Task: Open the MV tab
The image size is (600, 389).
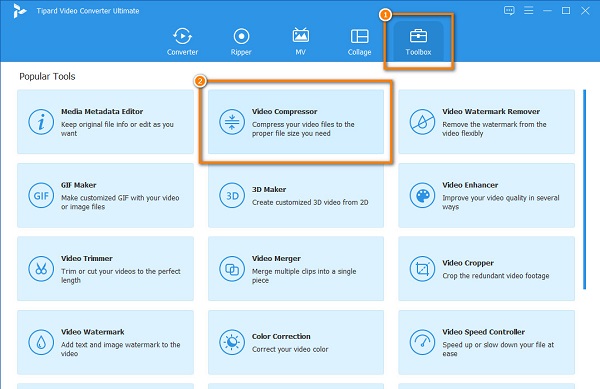Action: click(x=300, y=41)
